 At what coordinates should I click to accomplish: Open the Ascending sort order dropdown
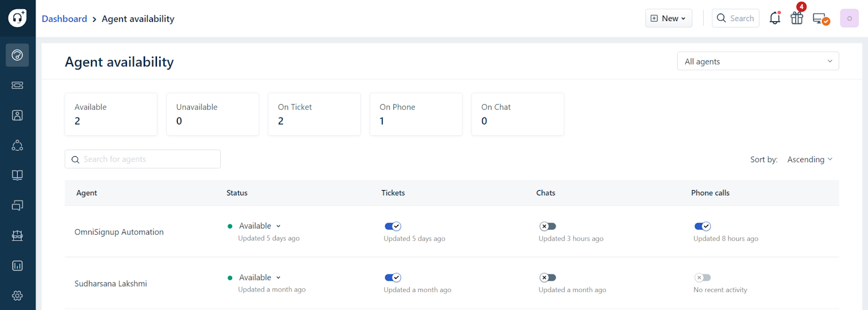pyautogui.click(x=809, y=160)
